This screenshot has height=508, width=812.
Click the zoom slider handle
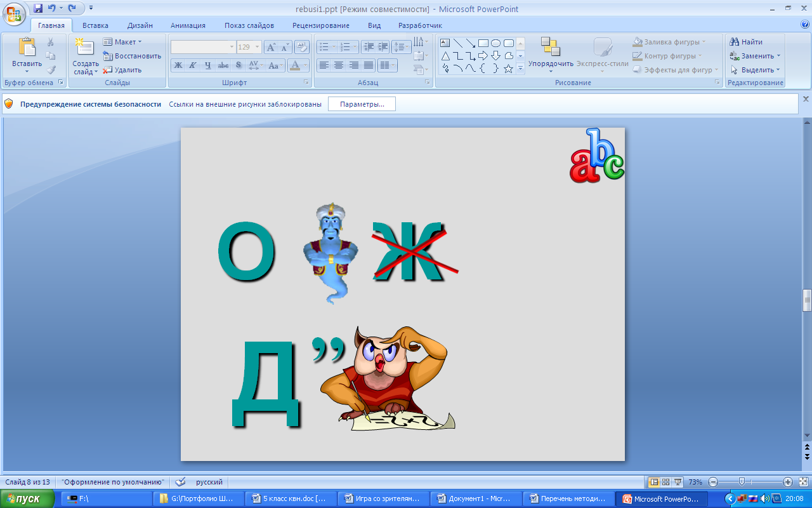[x=742, y=482]
